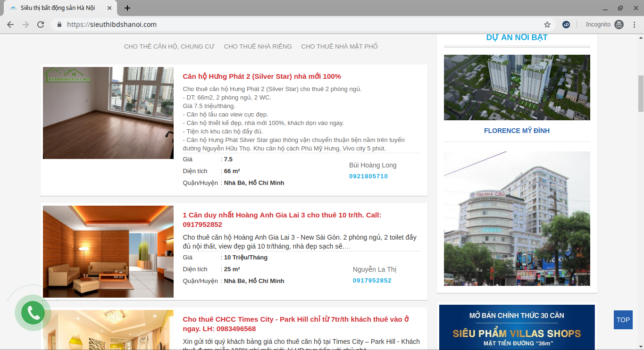Bookmark this page with the star icon

547,25
